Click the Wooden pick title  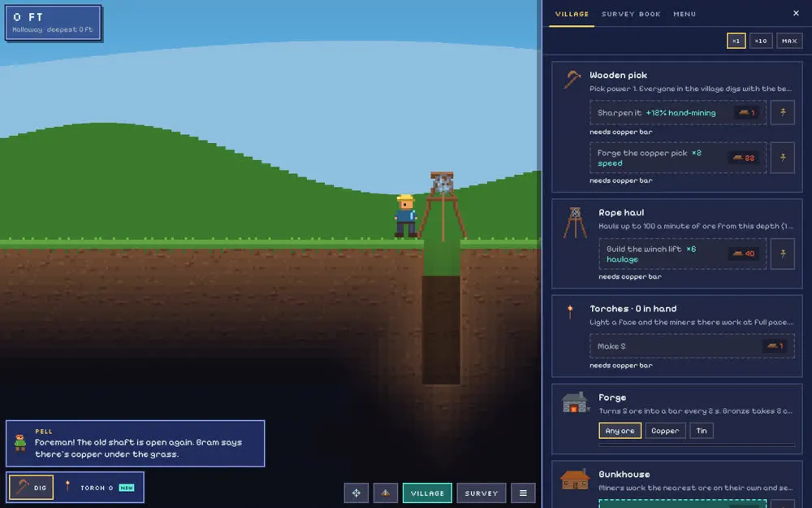point(618,75)
